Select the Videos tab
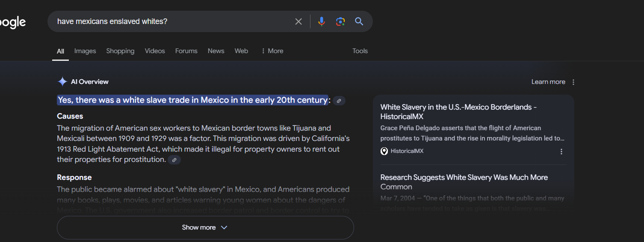 [155, 51]
